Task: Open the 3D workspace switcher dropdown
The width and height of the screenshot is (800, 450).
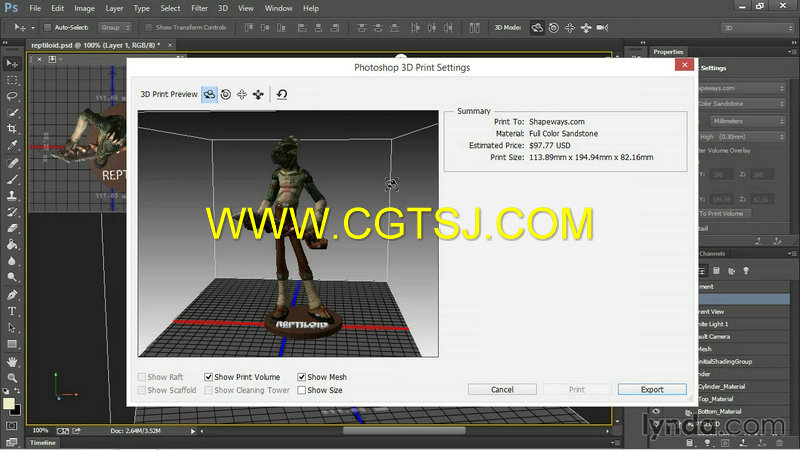Action: pos(758,28)
